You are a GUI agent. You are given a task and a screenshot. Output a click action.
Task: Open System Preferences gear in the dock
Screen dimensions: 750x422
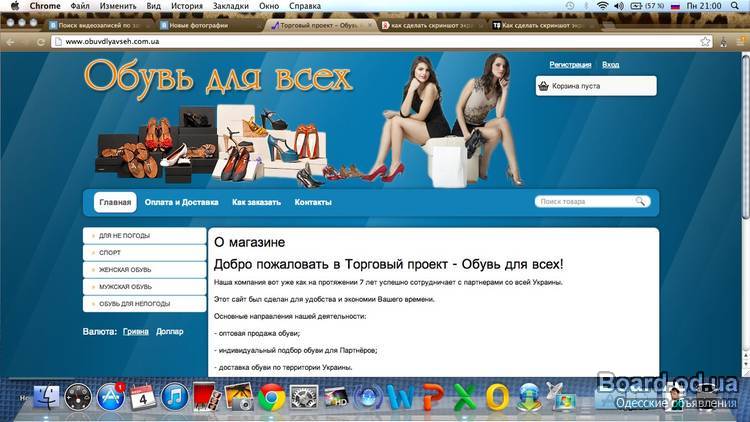(x=303, y=398)
